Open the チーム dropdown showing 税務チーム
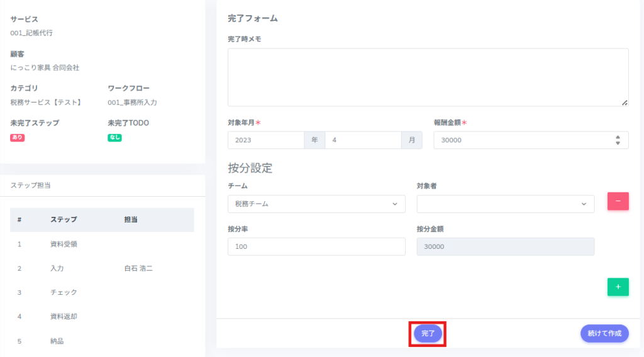 tap(316, 204)
